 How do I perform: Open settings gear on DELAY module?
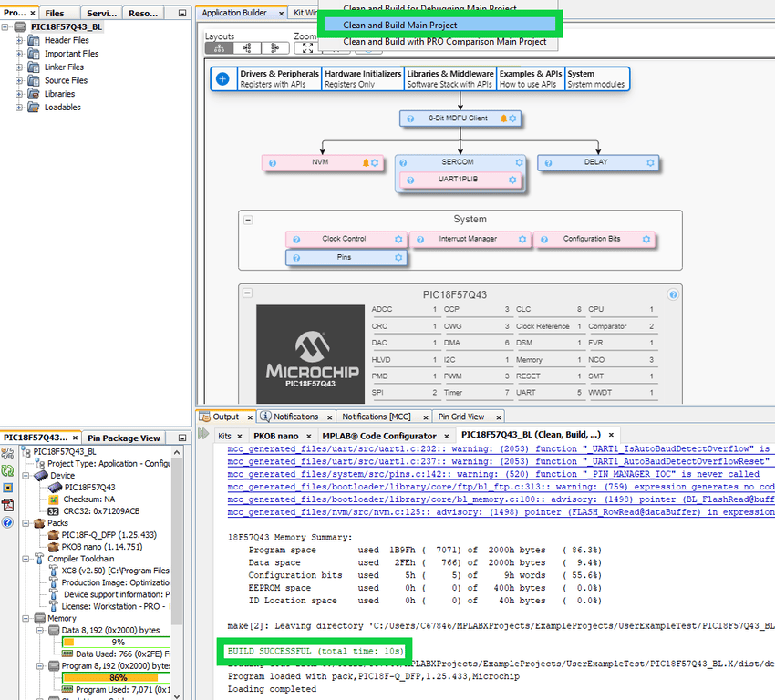(650, 163)
